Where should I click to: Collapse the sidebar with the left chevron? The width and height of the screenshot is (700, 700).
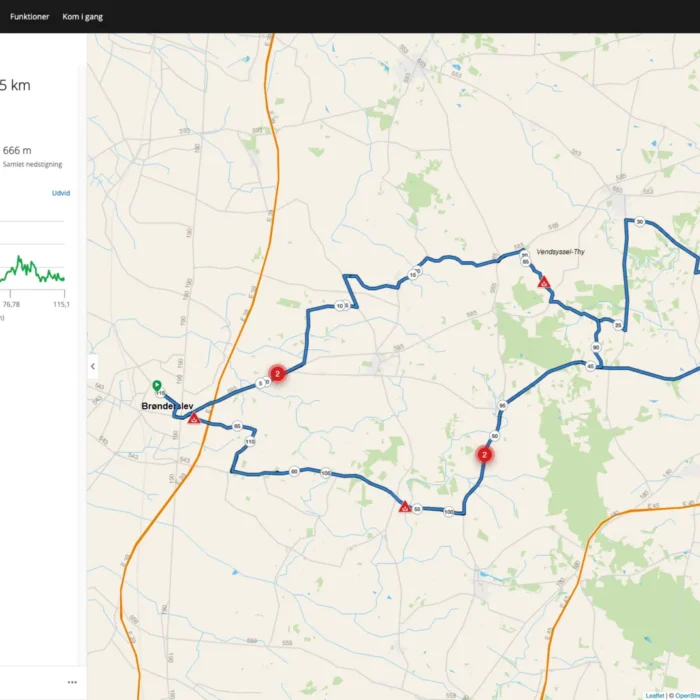tap(93, 366)
